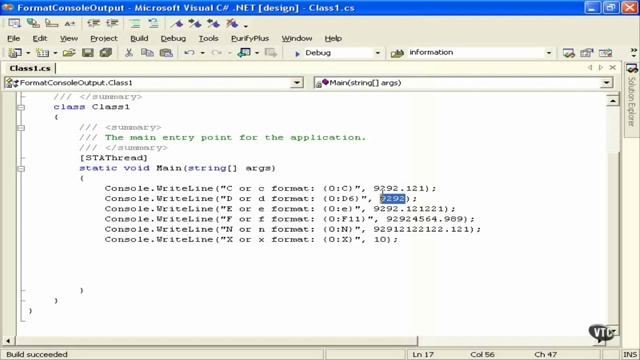Click the Paste toolbar icon
This screenshot has height=360, width=640.
tap(166, 53)
